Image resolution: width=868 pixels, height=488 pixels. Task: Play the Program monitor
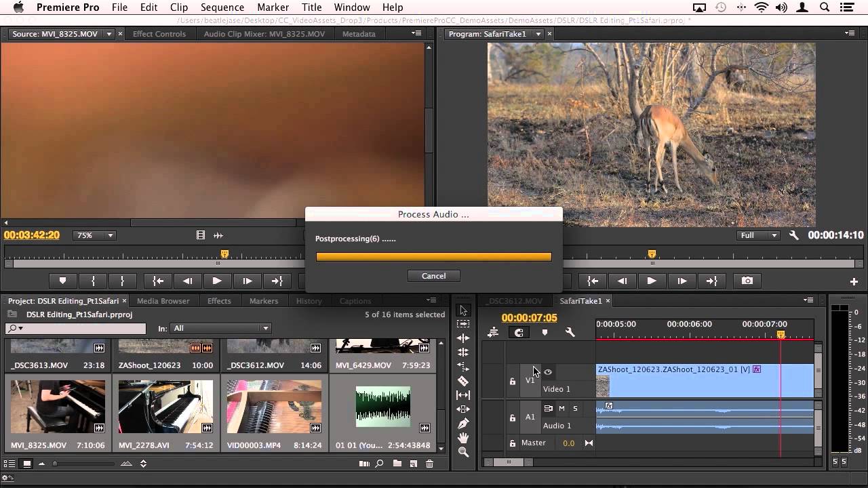pos(652,281)
